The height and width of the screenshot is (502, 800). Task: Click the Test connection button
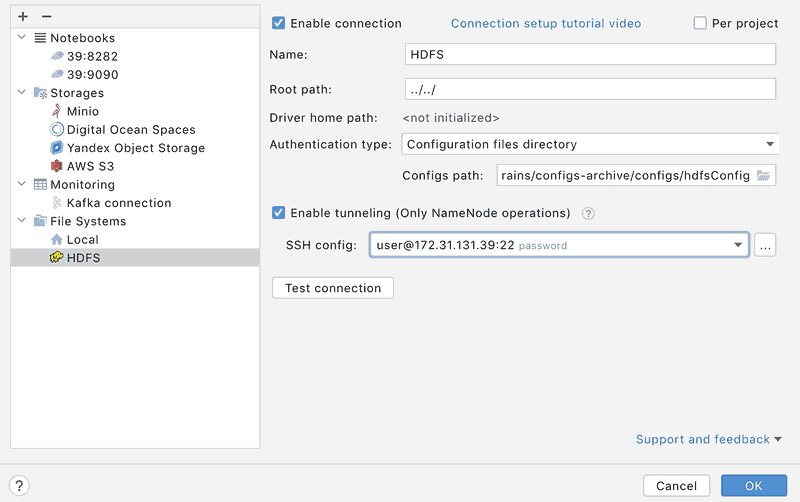(x=333, y=288)
